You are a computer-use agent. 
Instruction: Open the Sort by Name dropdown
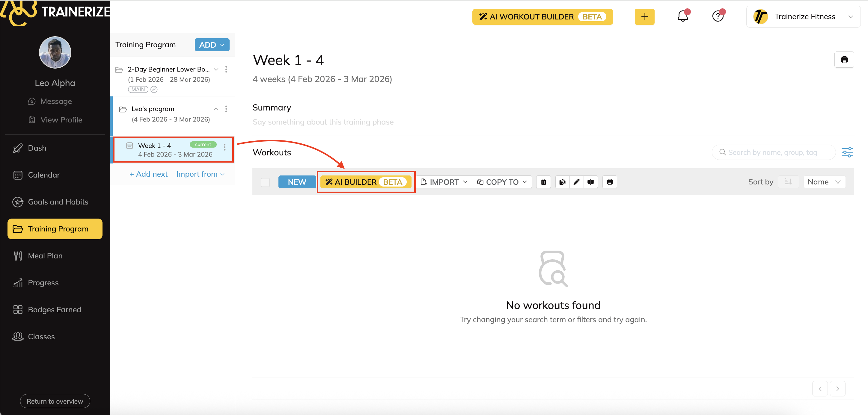click(824, 182)
